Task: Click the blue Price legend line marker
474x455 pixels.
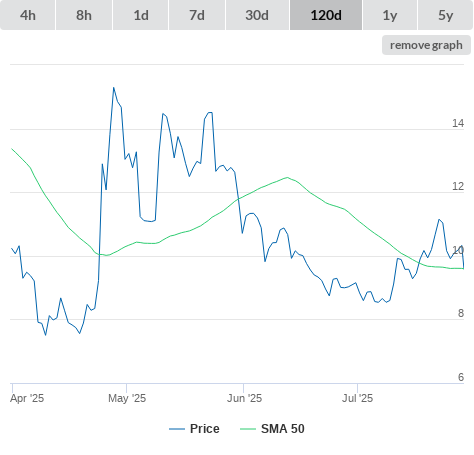Action: click(177, 429)
